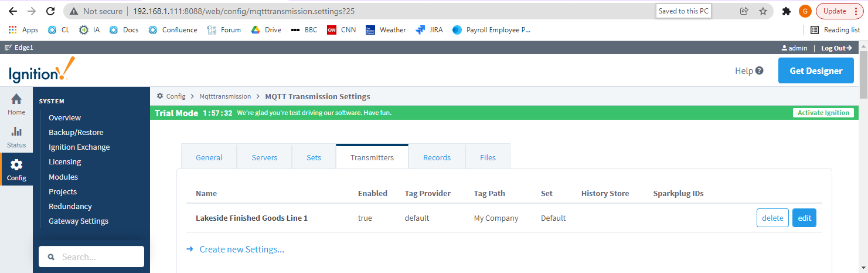Viewport: 868px width, 273px height.
Task: Open the Extensions puzzle icon
Action: [x=787, y=11]
